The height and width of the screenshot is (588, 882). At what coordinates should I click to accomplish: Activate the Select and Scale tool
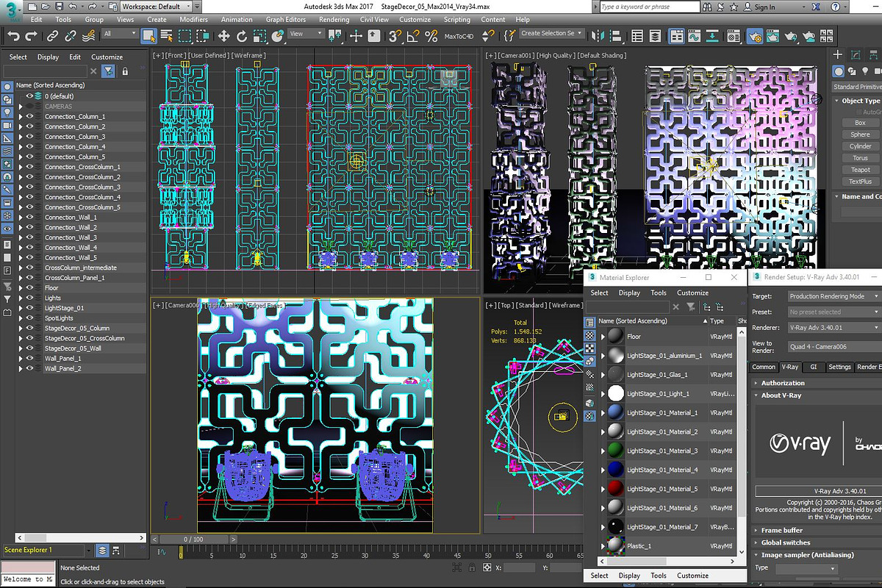(259, 35)
